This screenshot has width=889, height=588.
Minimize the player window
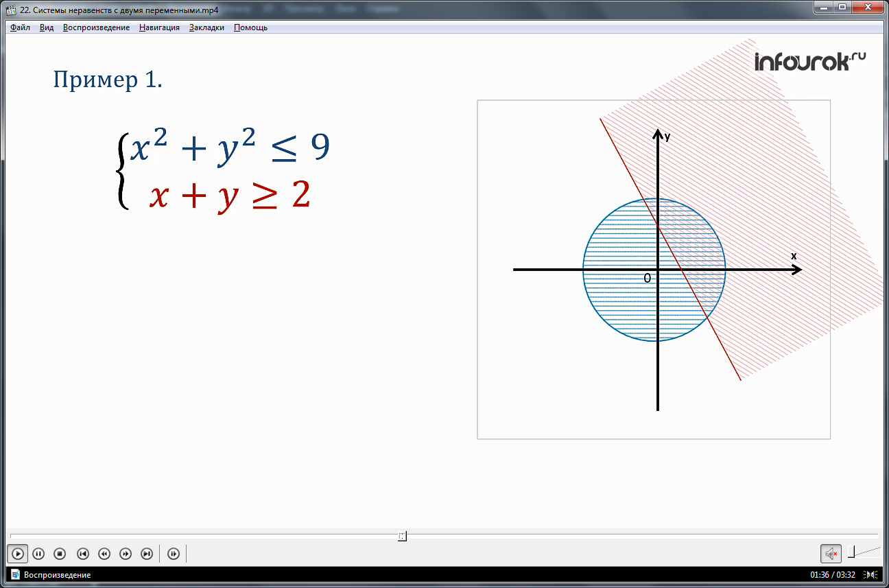(825, 7)
